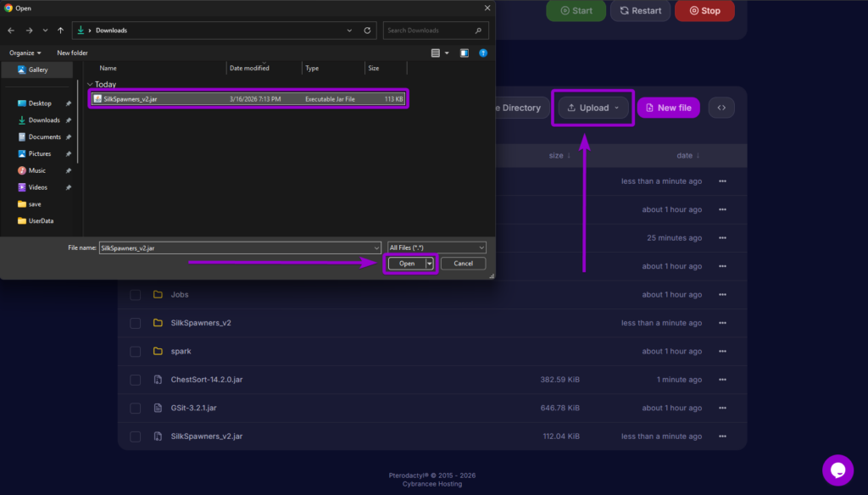This screenshot has height=495, width=868.
Task: Click the blue Get Help icon
Action: [x=483, y=53]
